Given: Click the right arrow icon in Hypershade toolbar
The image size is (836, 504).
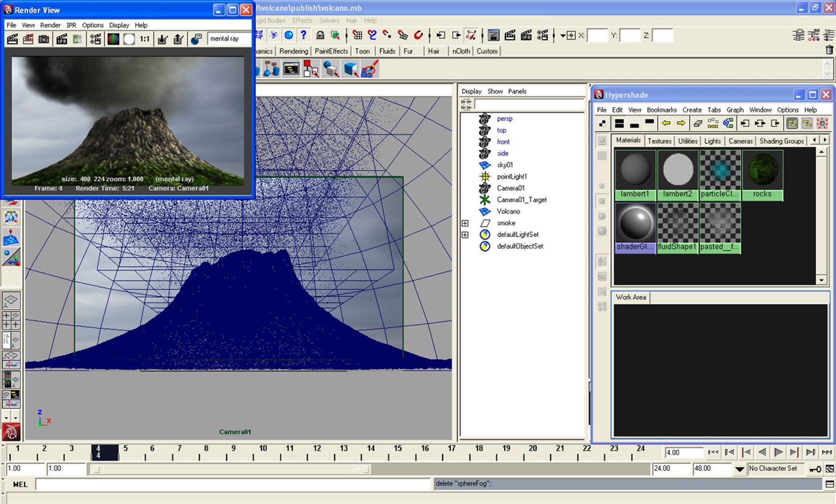Looking at the screenshot, I should (681, 123).
